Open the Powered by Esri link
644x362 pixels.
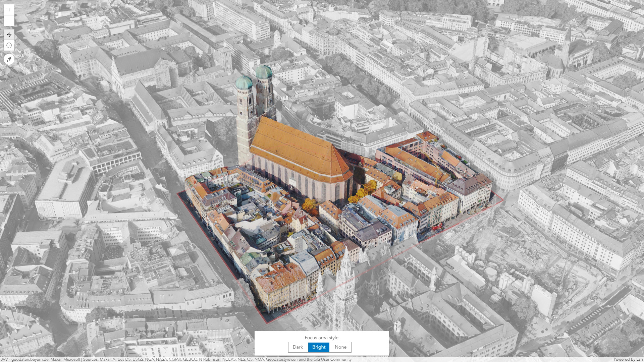click(x=628, y=359)
